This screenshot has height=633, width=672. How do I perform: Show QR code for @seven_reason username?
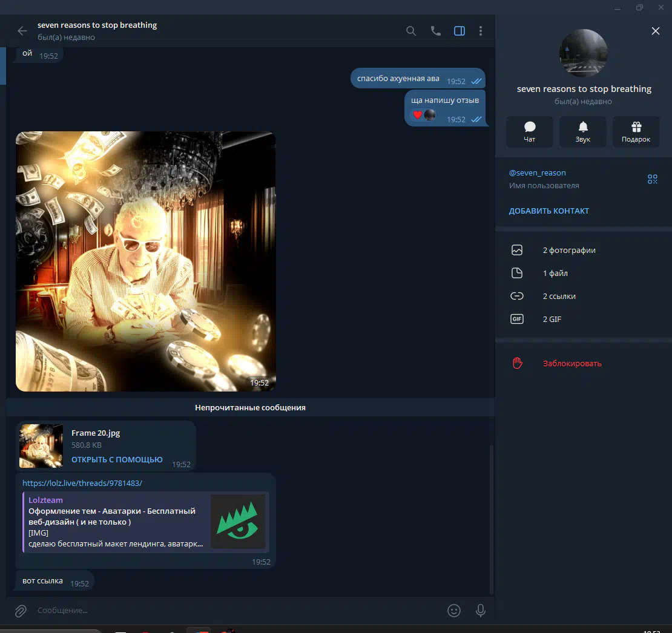652,179
